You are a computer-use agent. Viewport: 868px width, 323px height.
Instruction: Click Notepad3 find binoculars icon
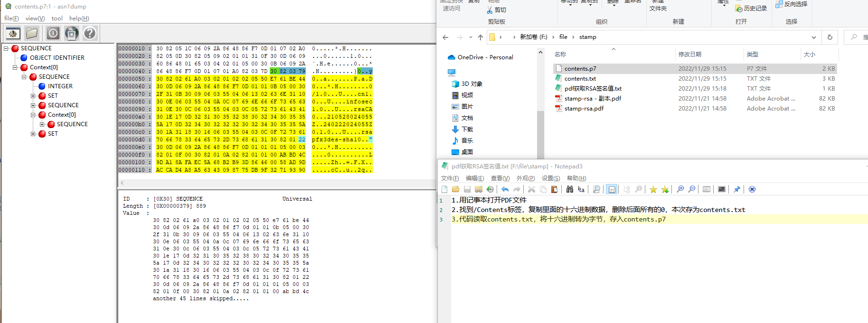pos(570,189)
